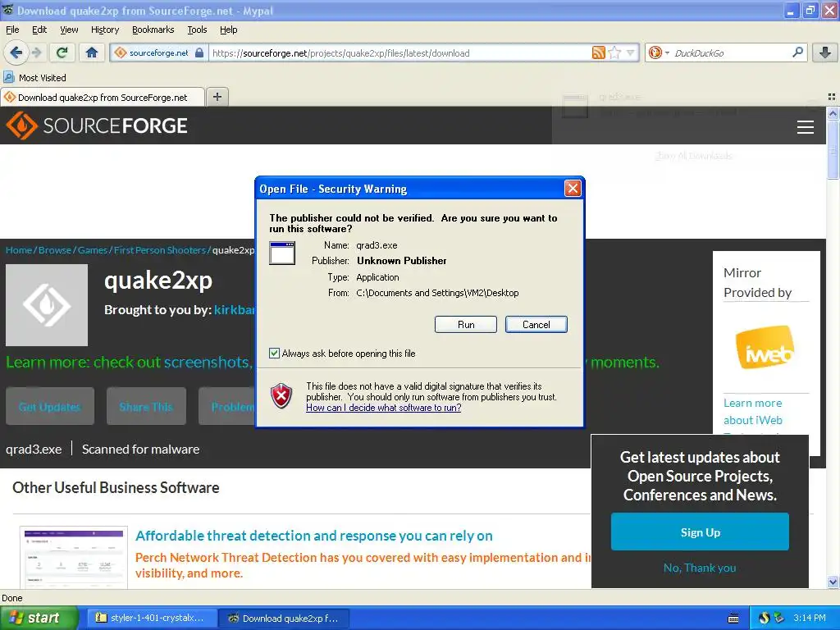Click the 3:14 PM system clock
The image size is (840, 630).
click(810, 618)
